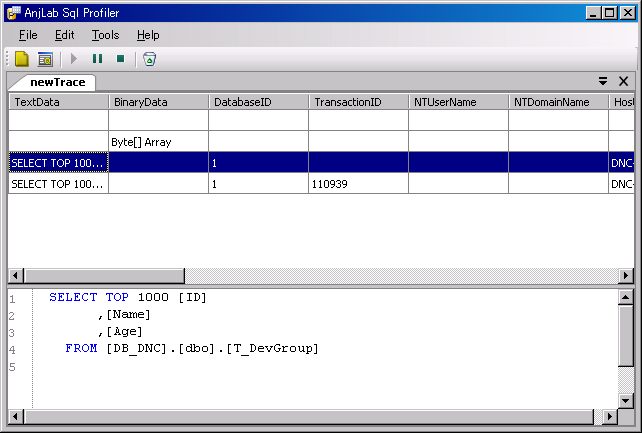This screenshot has height=433, width=642.
Task: Close the AnjLab Sql Profiler window
Action: (627, 13)
